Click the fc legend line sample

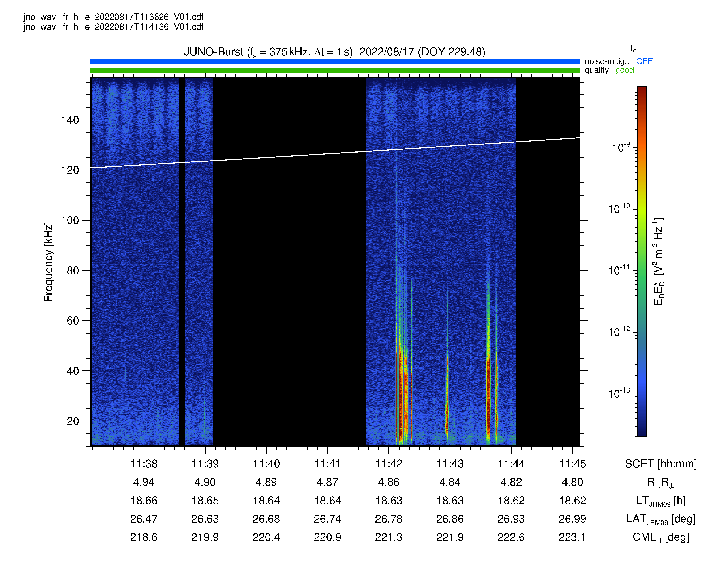[x=613, y=51]
